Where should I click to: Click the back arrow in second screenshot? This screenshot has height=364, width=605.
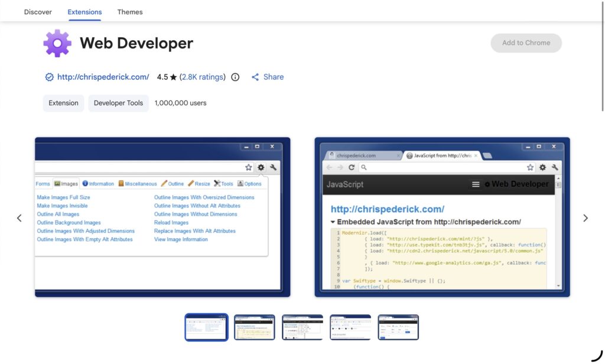[x=329, y=167]
